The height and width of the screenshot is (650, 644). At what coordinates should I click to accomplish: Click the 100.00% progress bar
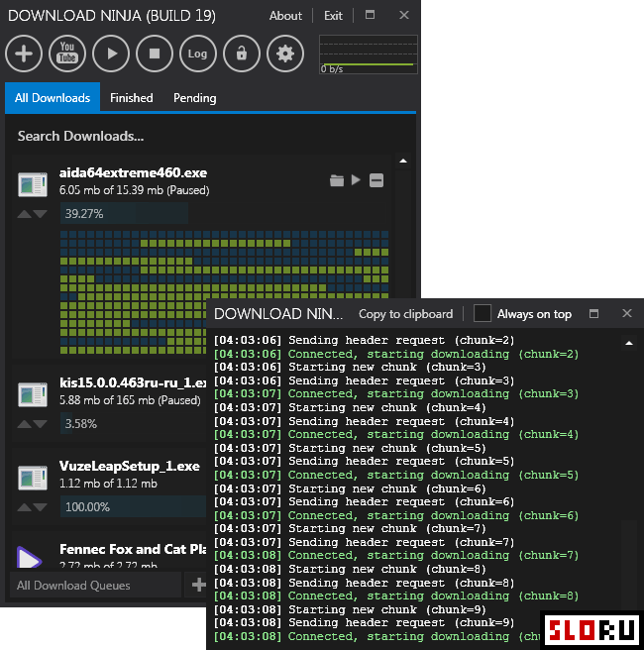tap(133, 506)
